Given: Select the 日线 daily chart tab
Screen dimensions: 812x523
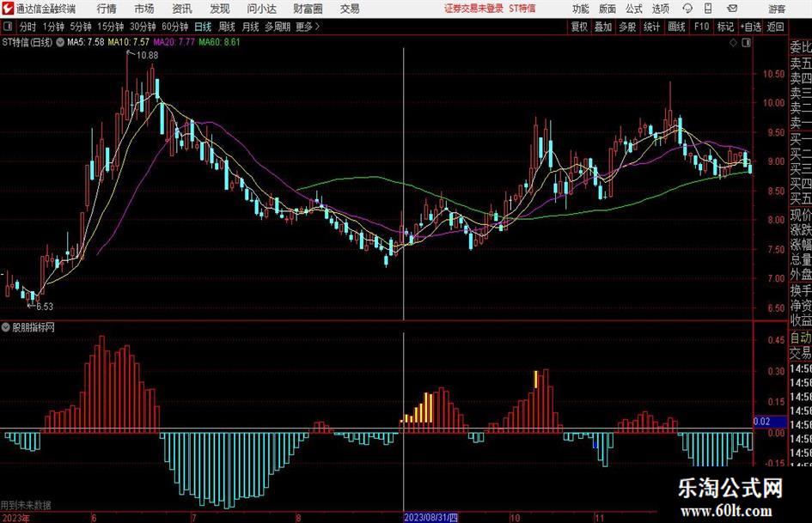Looking at the screenshot, I should (203, 27).
